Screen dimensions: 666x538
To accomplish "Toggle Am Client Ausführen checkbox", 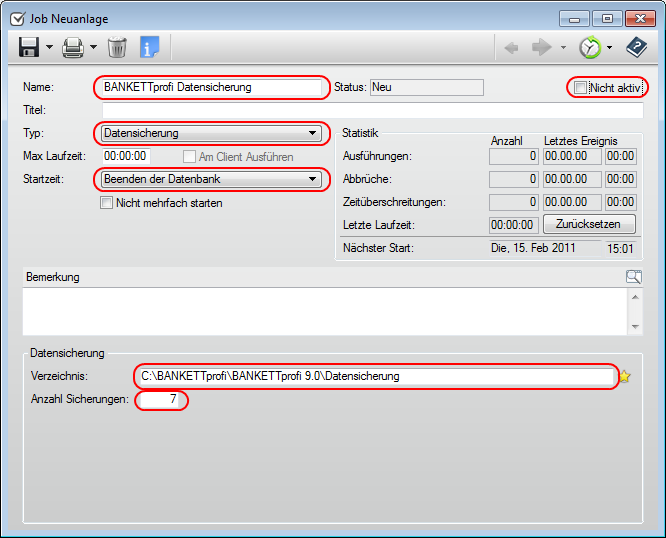I will (189, 157).
